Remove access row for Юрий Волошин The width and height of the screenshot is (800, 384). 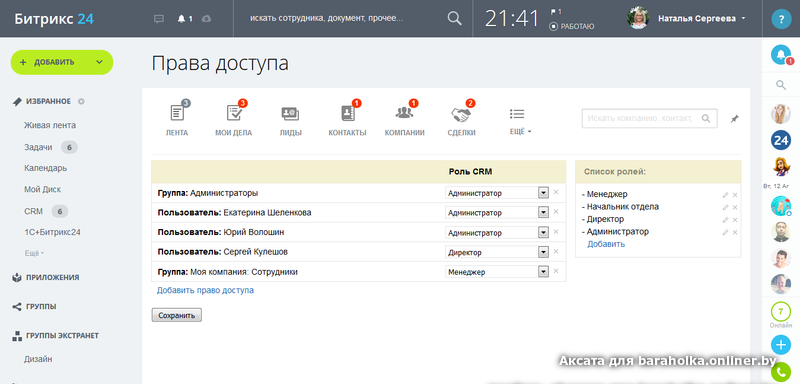coord(556,232)
